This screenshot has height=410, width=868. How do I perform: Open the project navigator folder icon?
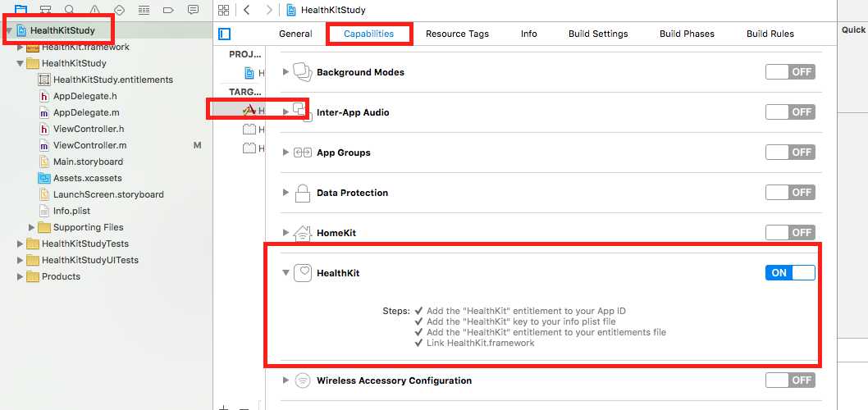tap(21, 8)
